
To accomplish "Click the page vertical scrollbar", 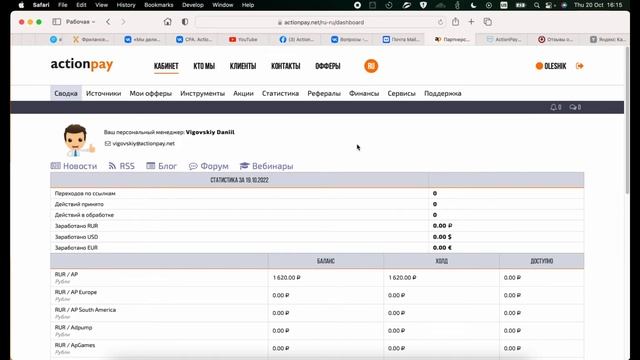I will point(628,120).
